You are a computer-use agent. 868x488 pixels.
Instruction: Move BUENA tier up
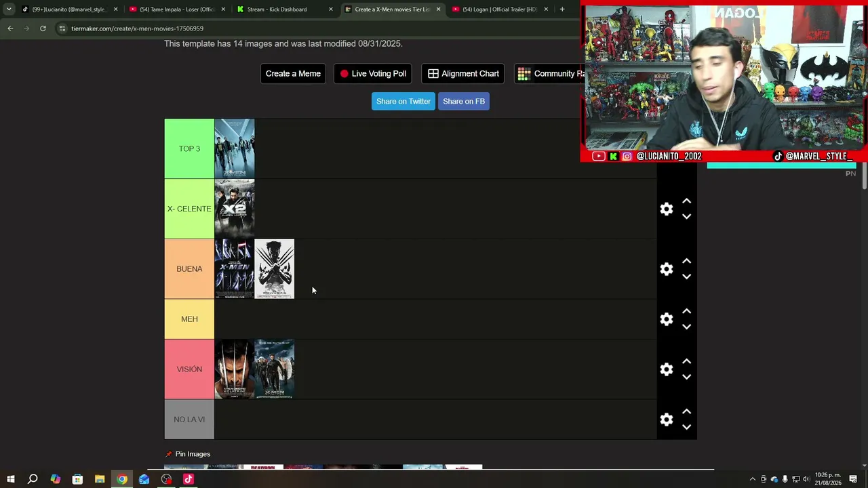[686, 262]
